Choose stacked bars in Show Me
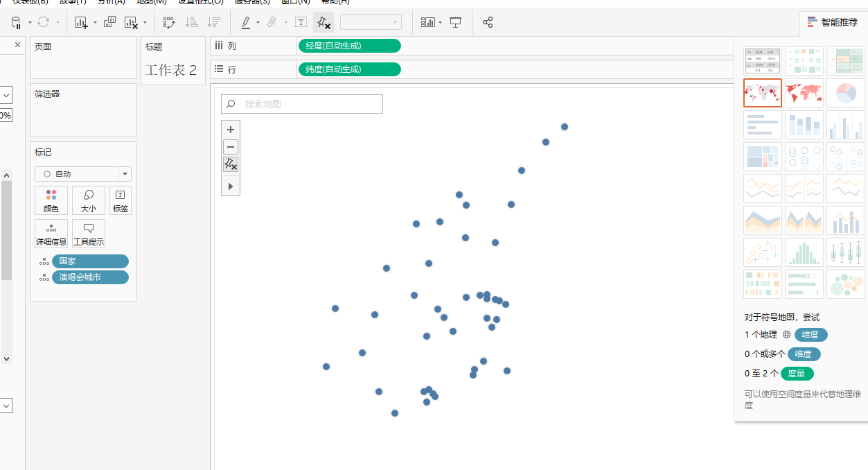 point(804,125)
